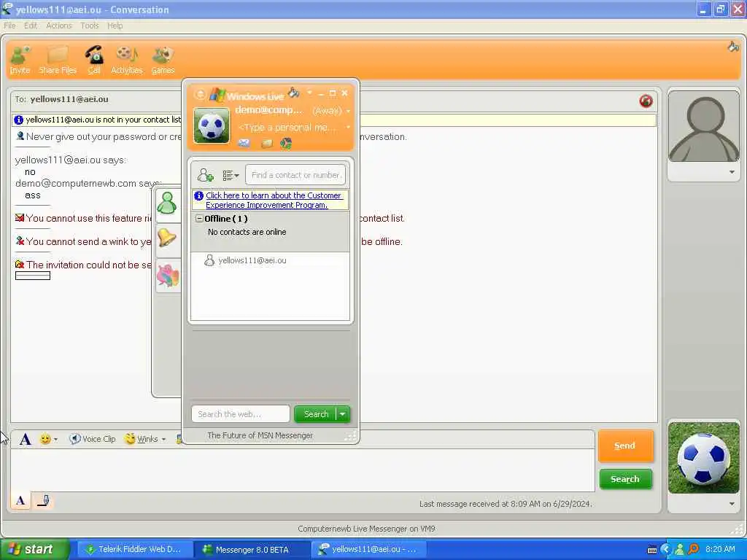Click the keyboard tray icon

(652, 550)
